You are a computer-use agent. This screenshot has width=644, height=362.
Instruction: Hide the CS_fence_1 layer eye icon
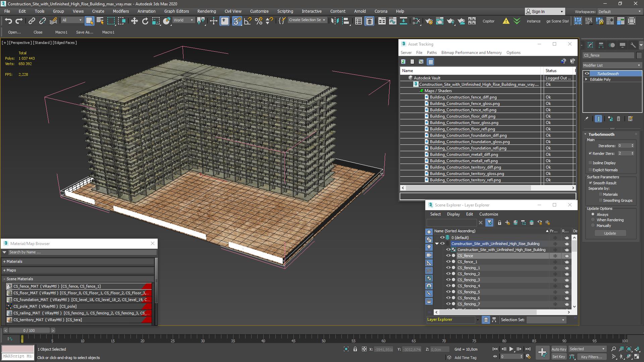tap(448, 262)
